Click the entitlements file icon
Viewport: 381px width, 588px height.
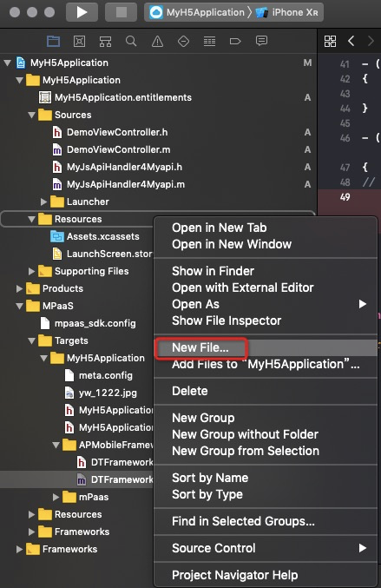pyautogui.click(x=45, y=97)
